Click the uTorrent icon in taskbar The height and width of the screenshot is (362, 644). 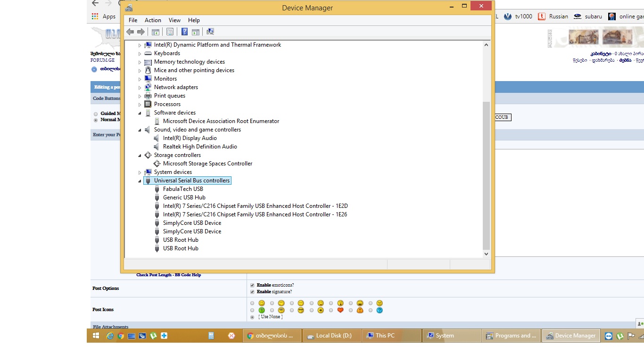pyautogui.click(x=153, y=336)
